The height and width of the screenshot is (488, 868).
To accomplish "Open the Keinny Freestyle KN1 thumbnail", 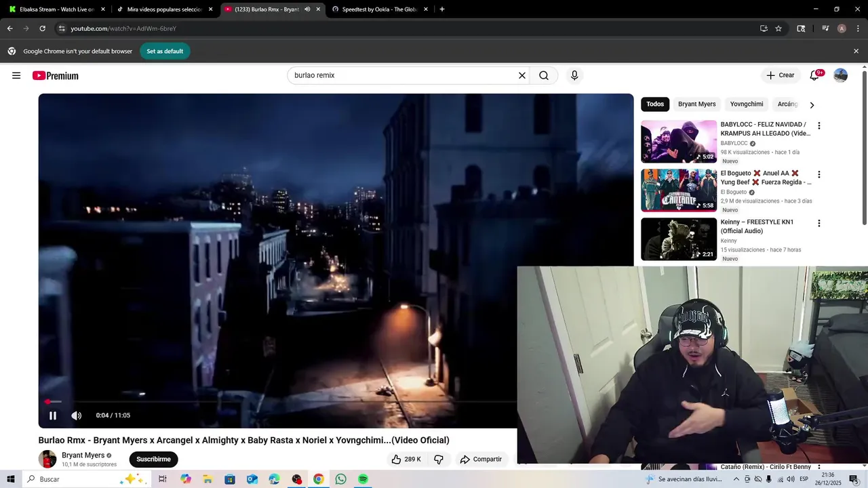I will pyautogui.click(x=679, y=239).
